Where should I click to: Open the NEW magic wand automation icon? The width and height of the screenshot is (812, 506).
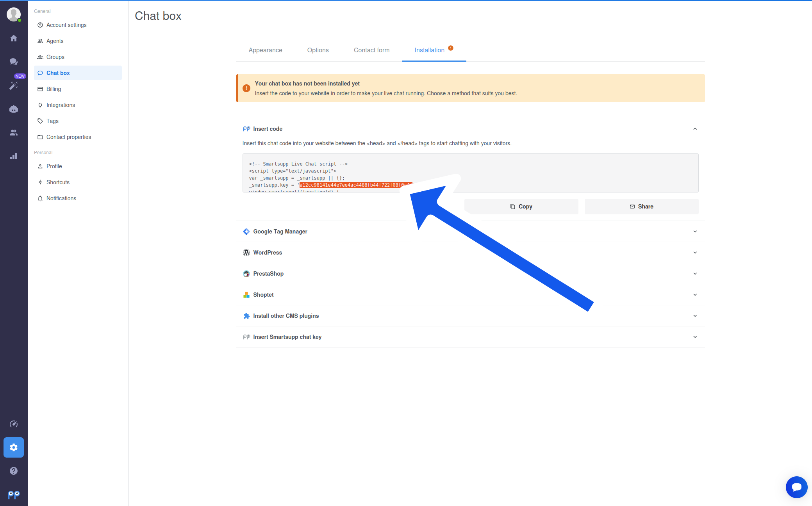coord(14,86)
